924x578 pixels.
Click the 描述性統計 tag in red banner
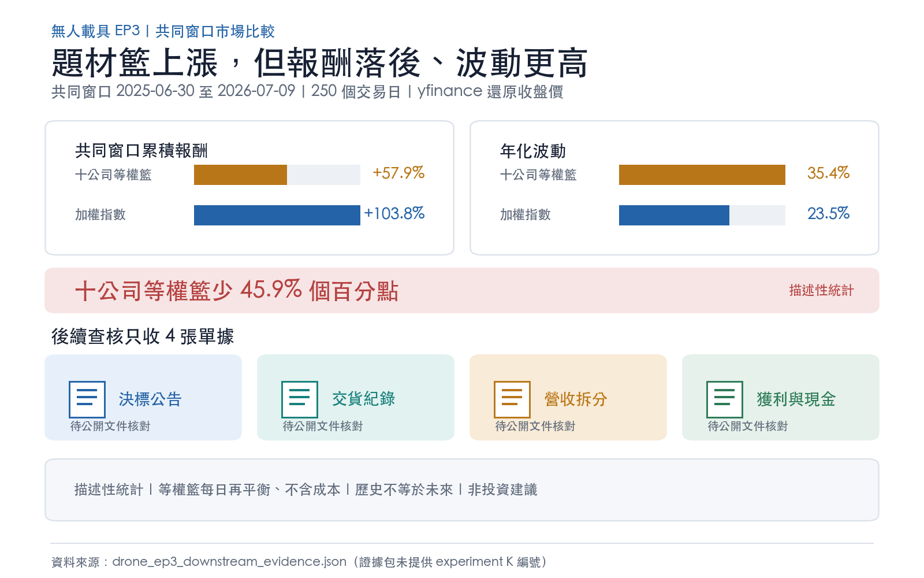(821, 290)
